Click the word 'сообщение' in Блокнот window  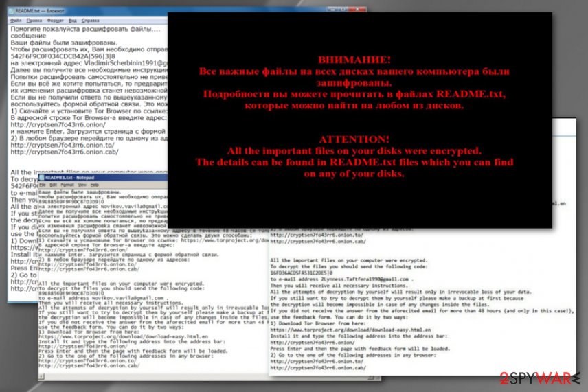point(28,36)
